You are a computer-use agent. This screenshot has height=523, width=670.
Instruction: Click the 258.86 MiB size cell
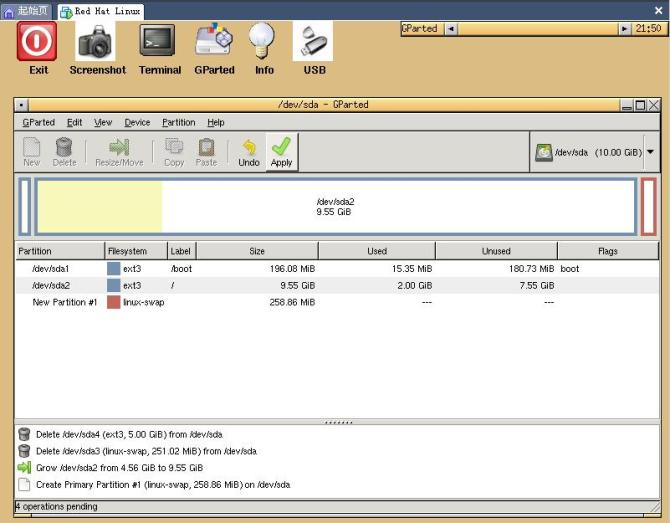coord(292,302)
